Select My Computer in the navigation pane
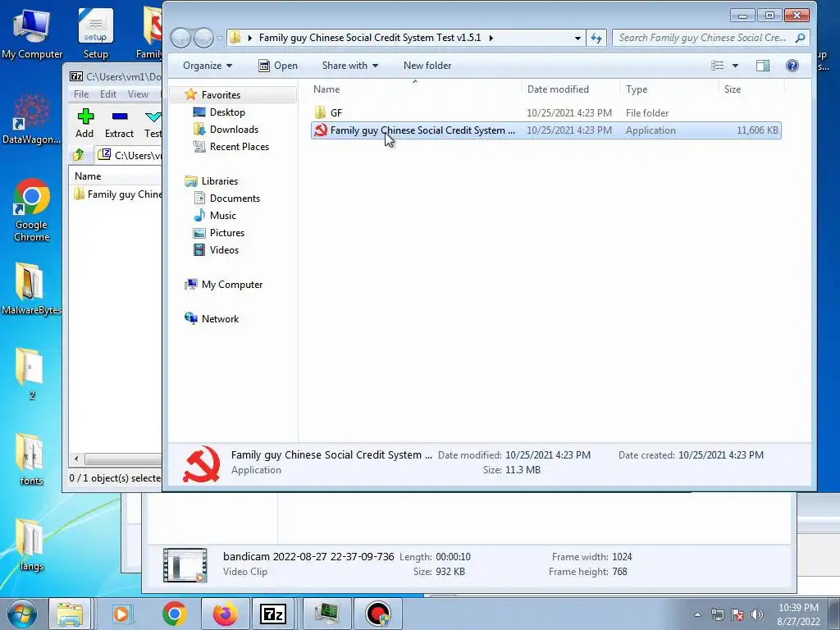 tap(224, 285)
